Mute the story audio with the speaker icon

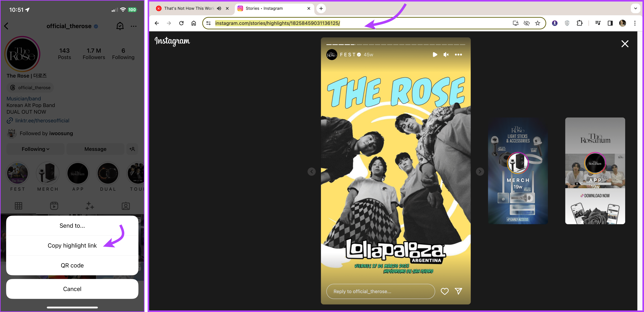446,55
